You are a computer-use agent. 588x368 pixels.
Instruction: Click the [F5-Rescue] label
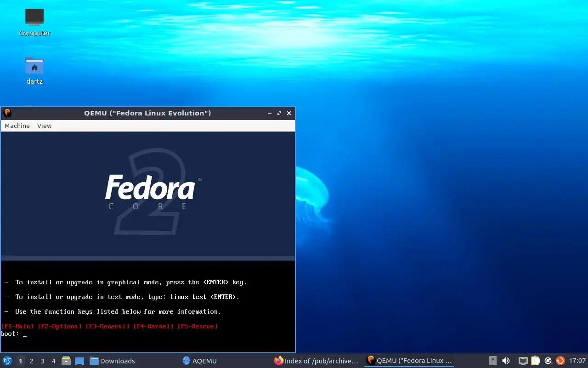[198, 326]
